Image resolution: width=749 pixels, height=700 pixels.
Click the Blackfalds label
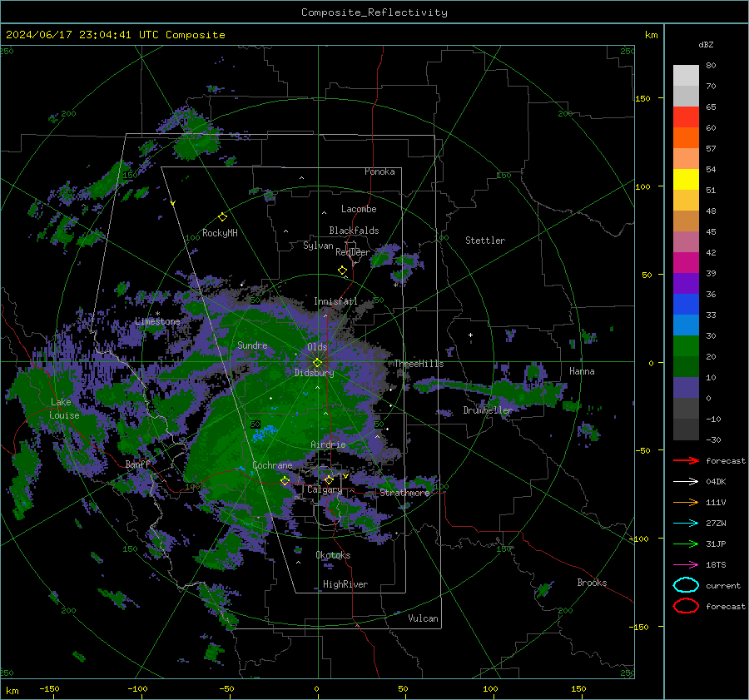point(354,231)
